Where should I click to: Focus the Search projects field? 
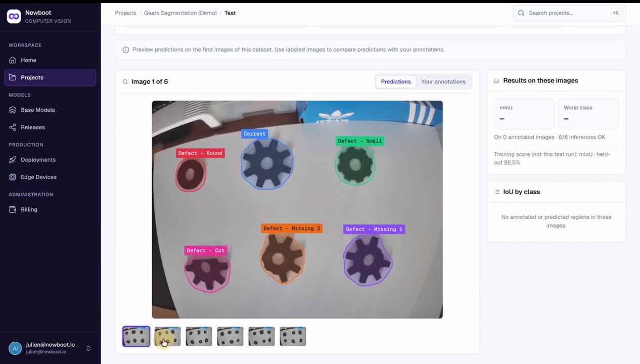tap(569, 13)
